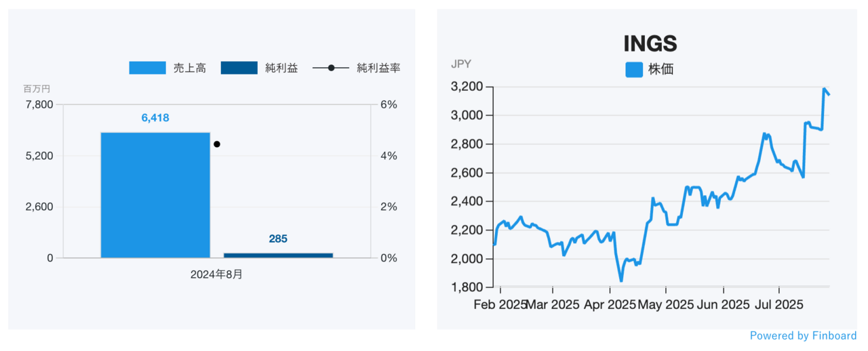Click the 285 value label
Screen dimensions: 868x351
coord(278,239)
